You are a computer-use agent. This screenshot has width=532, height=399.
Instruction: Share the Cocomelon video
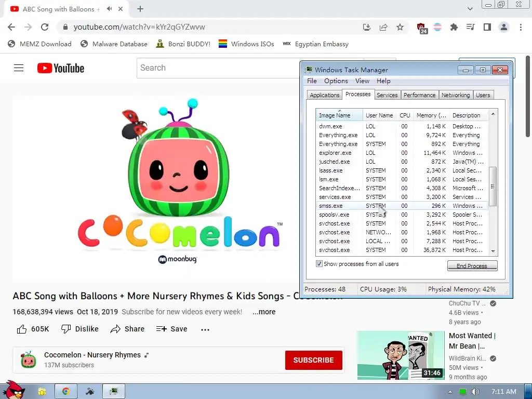(128, 329)
